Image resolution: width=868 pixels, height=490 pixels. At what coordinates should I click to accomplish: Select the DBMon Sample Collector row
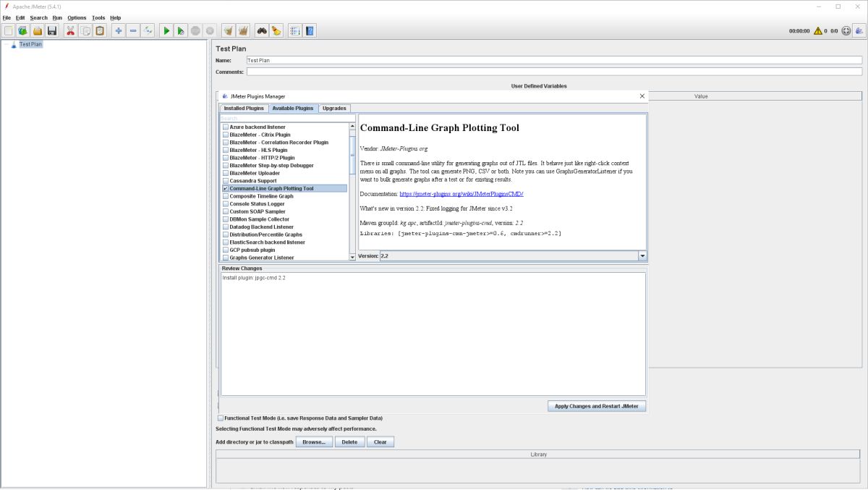click(284, 219)
